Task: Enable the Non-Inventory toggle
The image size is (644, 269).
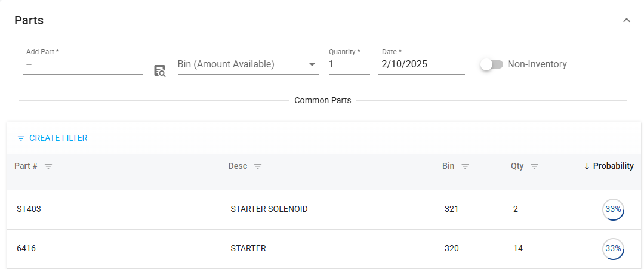Action: click(492, 64)
